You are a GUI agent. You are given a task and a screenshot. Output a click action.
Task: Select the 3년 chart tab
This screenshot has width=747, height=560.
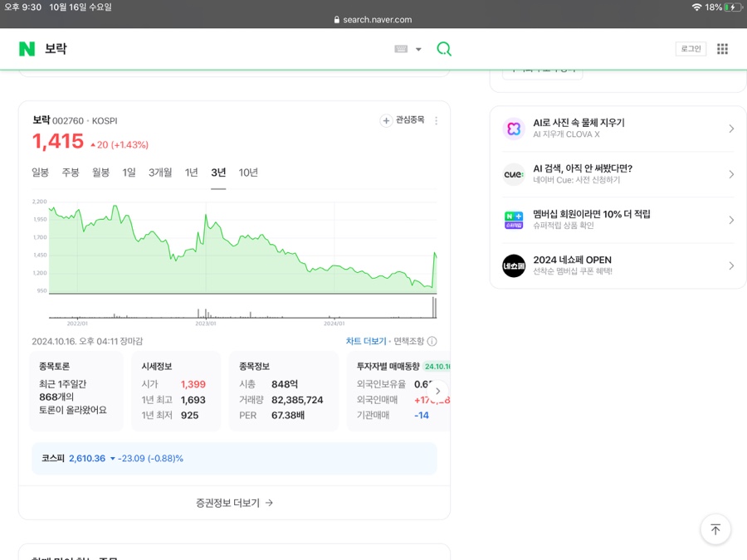point(218,173)
